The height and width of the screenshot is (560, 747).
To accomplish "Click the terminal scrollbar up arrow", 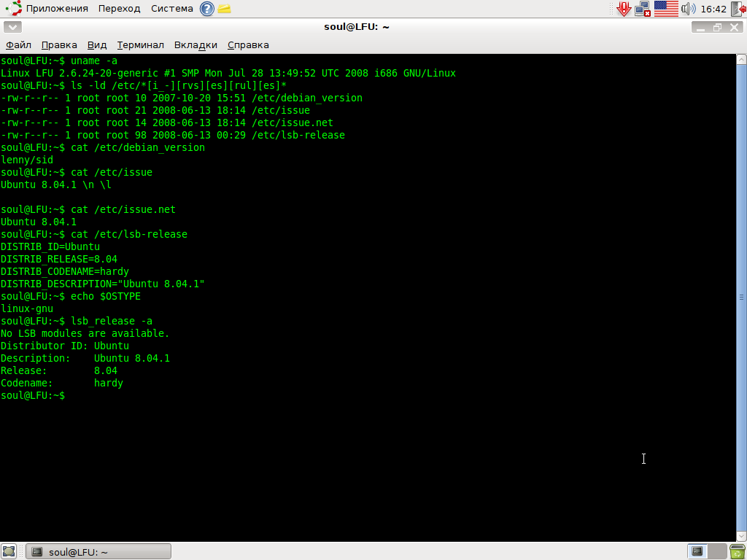I will pyautogui.click(x=741, y=60).
